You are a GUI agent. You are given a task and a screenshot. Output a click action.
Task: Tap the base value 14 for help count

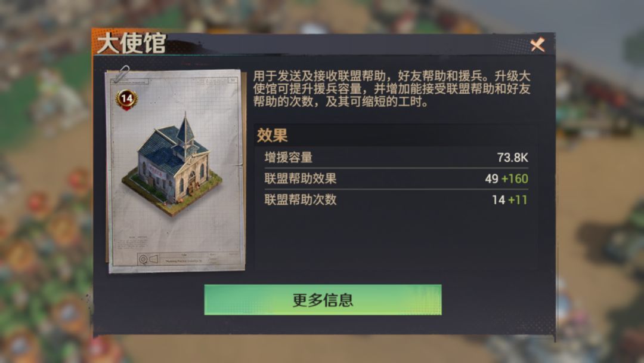click(x=498, y=200)
